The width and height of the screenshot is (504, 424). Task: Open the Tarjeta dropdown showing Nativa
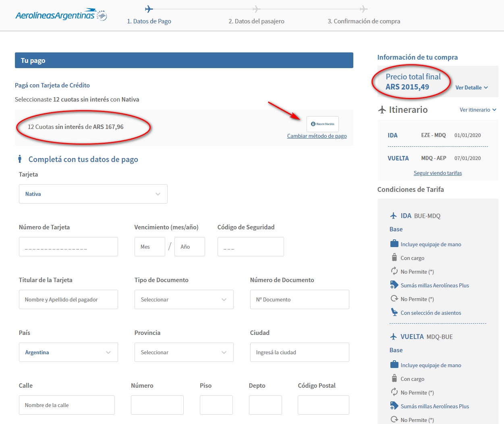pyautogui.click(x=93, y=194)
